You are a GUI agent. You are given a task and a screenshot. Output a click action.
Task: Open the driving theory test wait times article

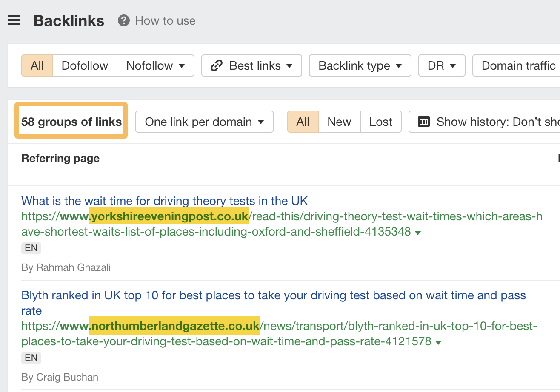[164, 200]
